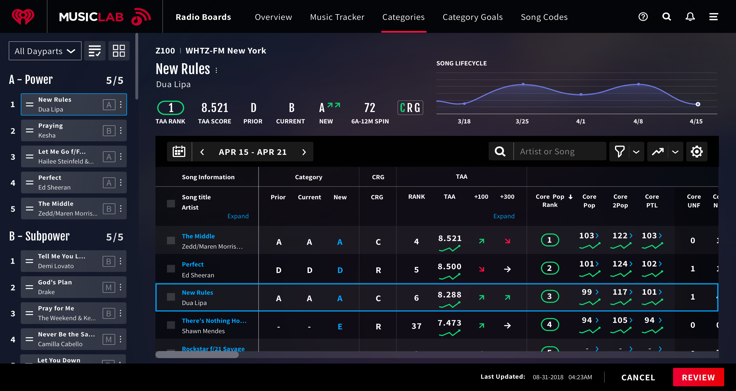This screenshot has height=391, width=736.
Task: Expand Core PTL 101 chevron for New Rules
Action: point(660,292)
